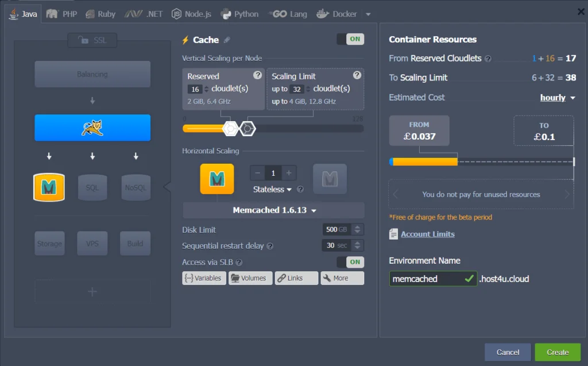Choose the Node.js tab

tap(191, 14)
